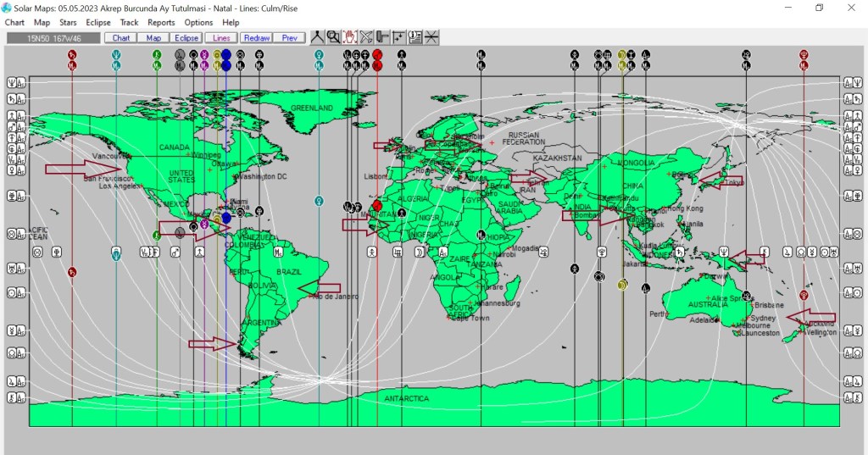Click the blue planet marker near Miami
868x455 pixels.
coord(226,218)
